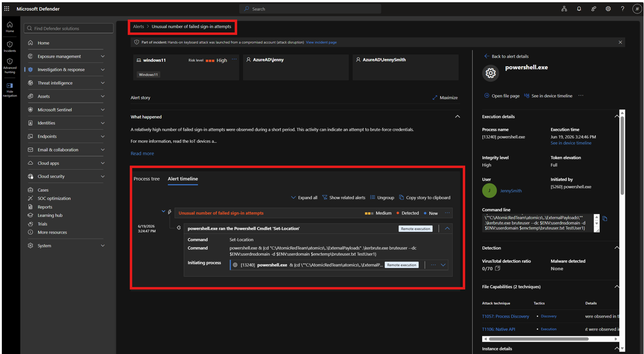Image resolution: width=644 pixels, height=354 pixels.
Task: Click Expand all in alert timeline
Action: (x=304, y=198)
